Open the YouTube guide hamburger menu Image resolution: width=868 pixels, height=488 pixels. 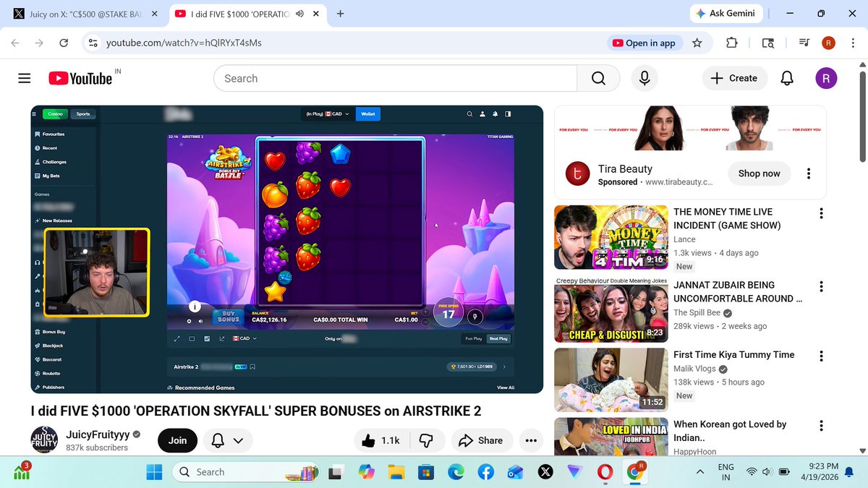click(x=25, y=78)
